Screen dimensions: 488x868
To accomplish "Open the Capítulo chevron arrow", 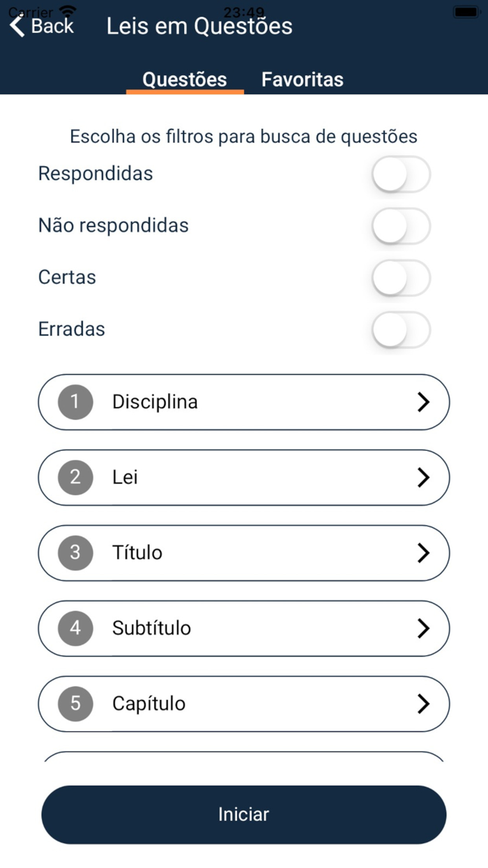I will 424,703.
